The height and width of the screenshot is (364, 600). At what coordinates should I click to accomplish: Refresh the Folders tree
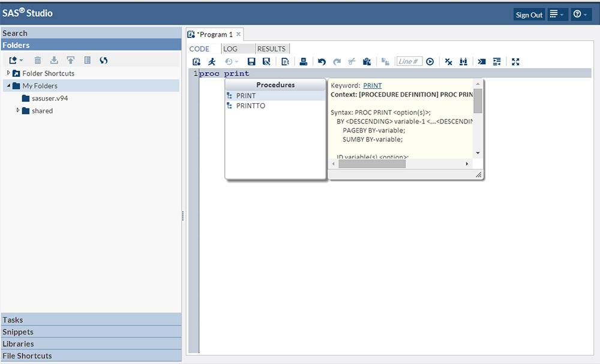(103, 60)
